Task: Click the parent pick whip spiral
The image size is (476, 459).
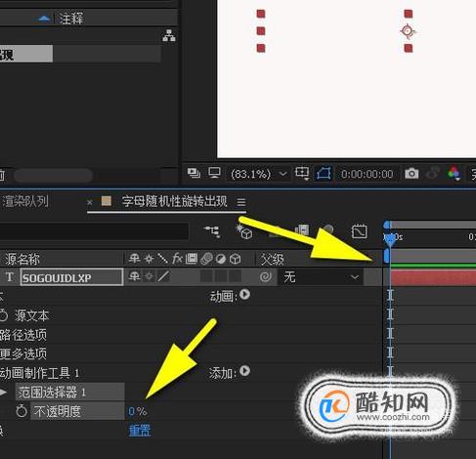Action: pos(266,277)
